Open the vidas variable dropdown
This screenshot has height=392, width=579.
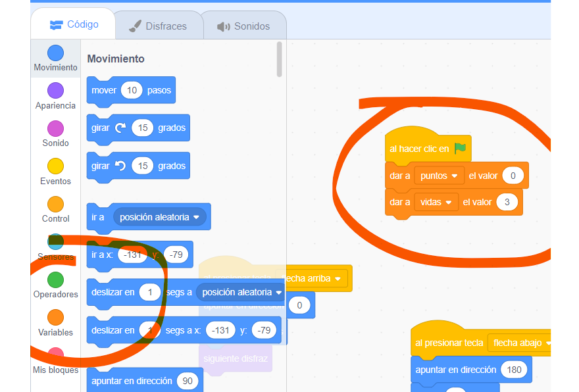point(436,202)
